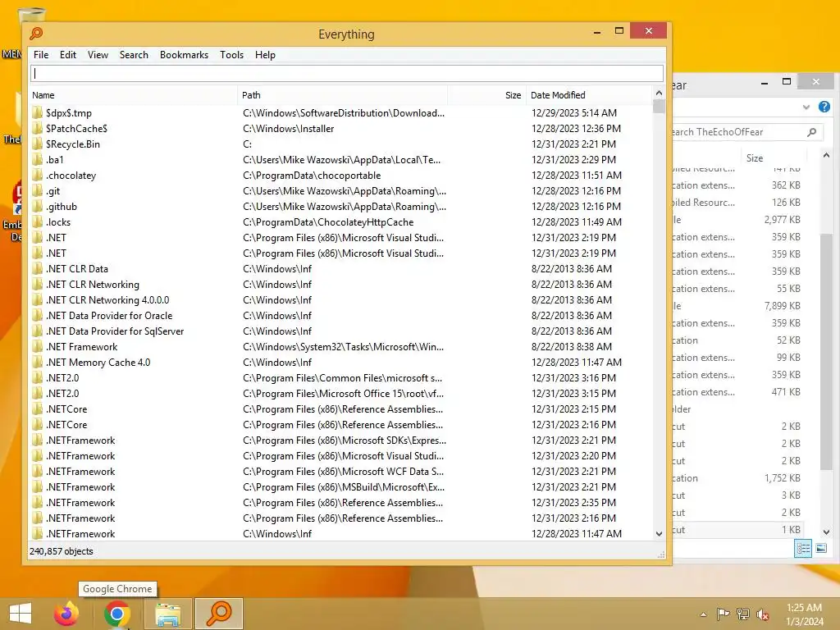The width and height of the screenshot is (840, 630).
Task: Click date 12/29/2023 5:14 AM
Action: [x=573, y=113]
